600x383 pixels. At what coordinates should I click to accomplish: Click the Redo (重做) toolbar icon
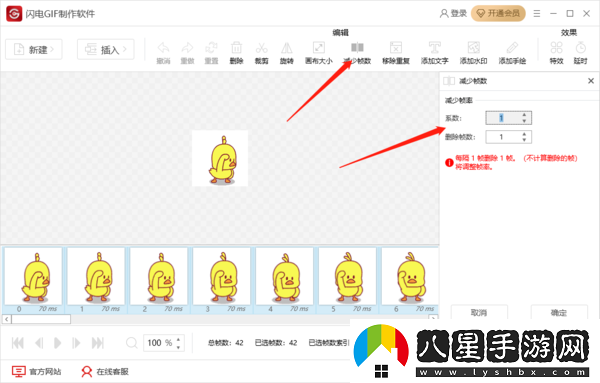pyautogui.click(x=188, y=52)
